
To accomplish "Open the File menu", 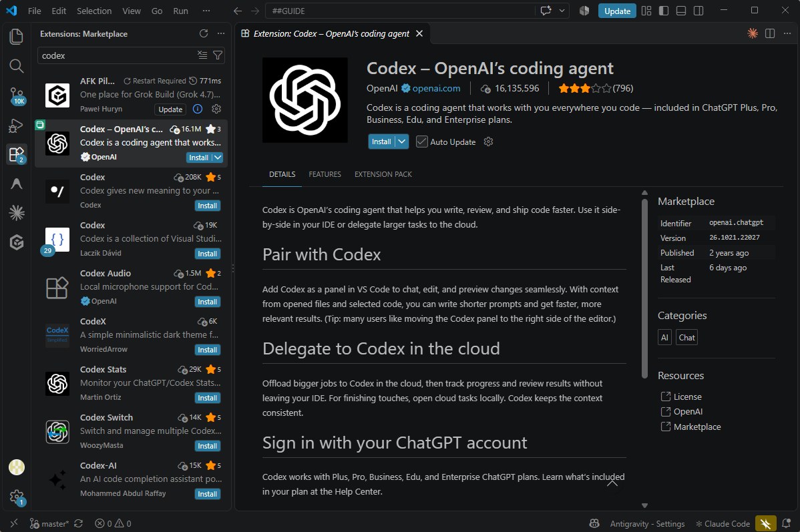I will point(34,11).
